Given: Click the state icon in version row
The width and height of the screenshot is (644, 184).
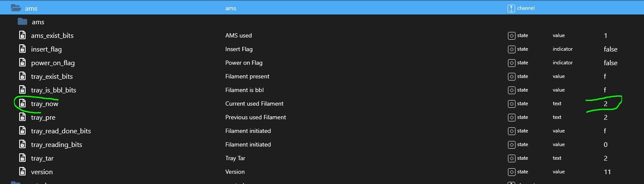Looking at the screenshot, I should (511, 172).
